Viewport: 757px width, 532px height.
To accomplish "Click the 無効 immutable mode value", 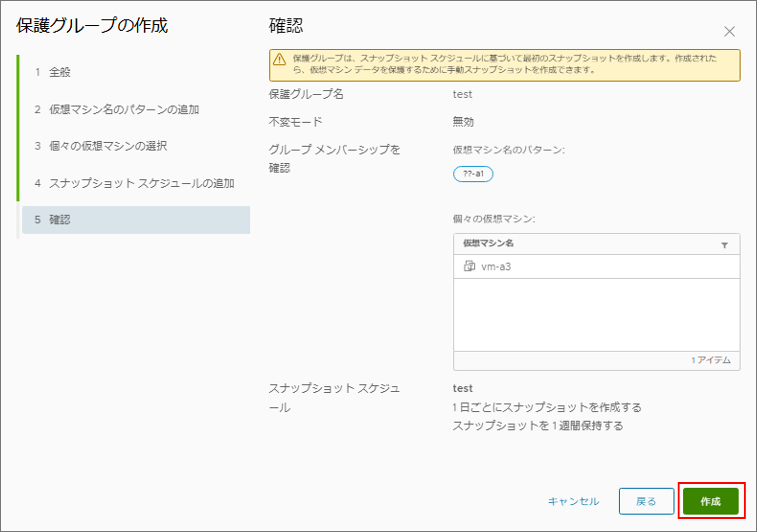I will point(463,122).
